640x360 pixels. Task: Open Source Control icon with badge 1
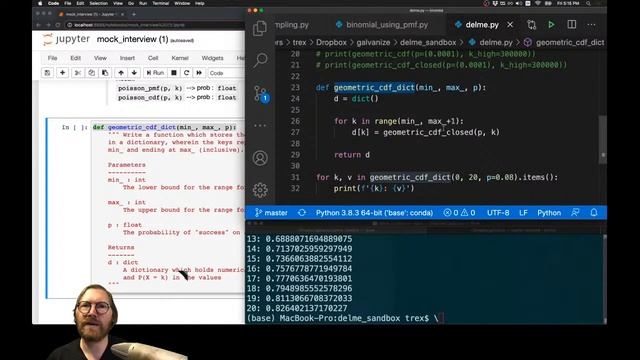261,93
